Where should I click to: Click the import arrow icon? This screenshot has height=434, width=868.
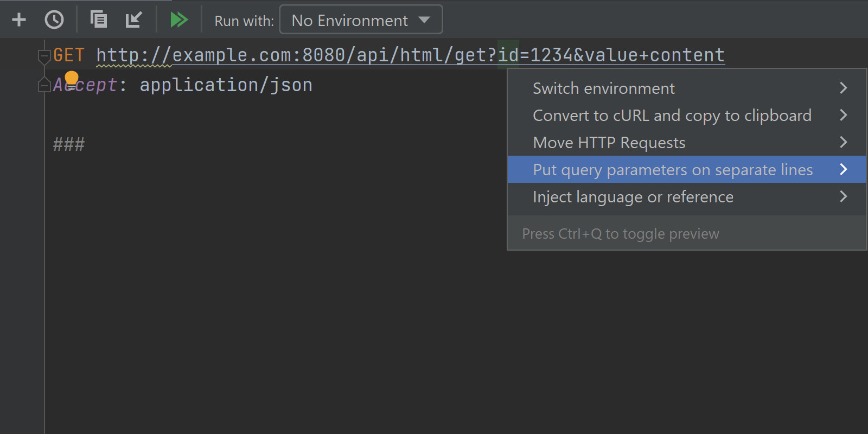[133, 20]
